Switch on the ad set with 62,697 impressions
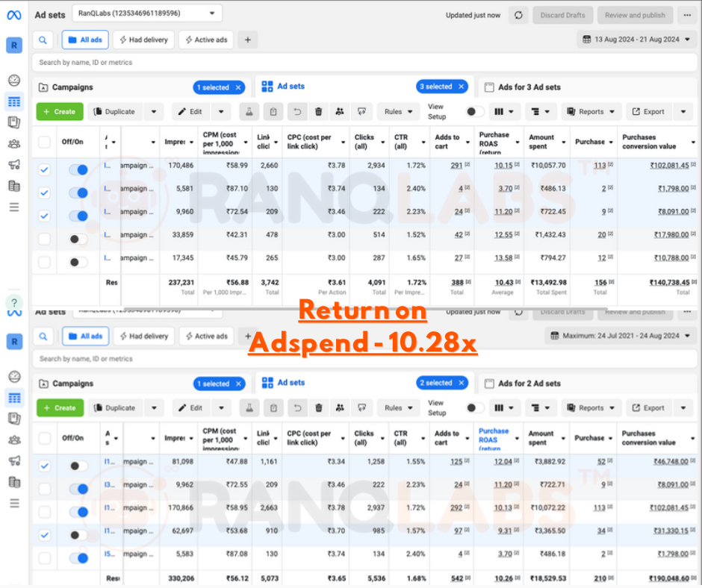Viewport: 702px width, 588px height. [78, 535]
